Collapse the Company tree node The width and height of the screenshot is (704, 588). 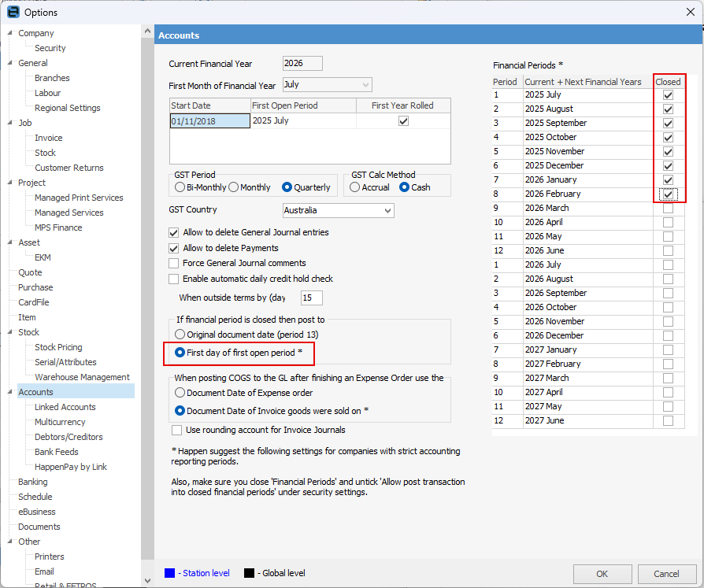tap(10, 33)
